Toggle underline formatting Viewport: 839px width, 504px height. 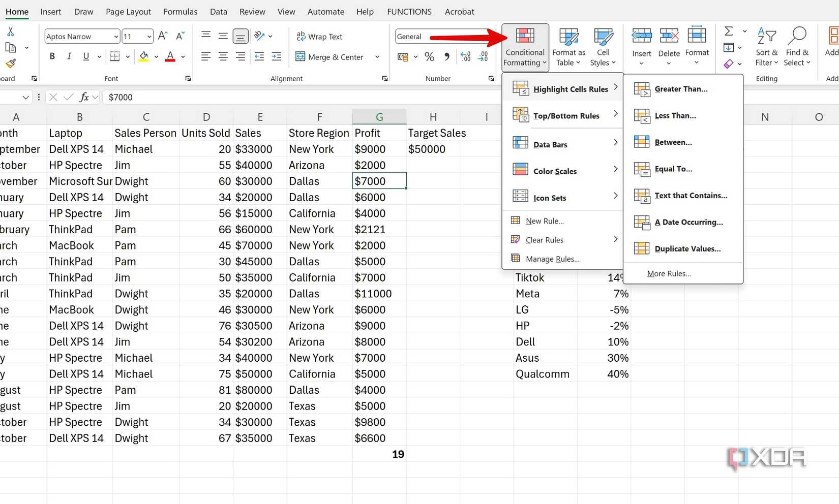point(86,56)
